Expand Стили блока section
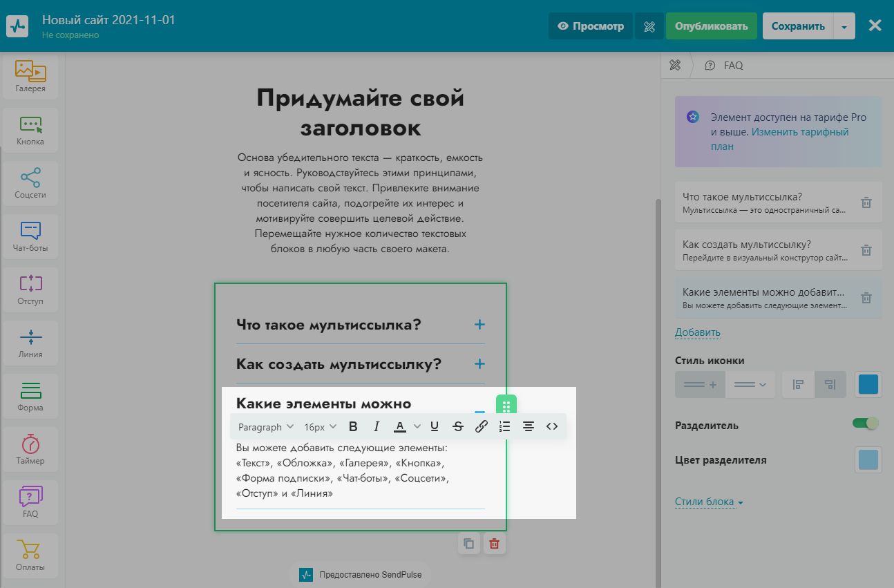894x588 pixels. (708, 502)
